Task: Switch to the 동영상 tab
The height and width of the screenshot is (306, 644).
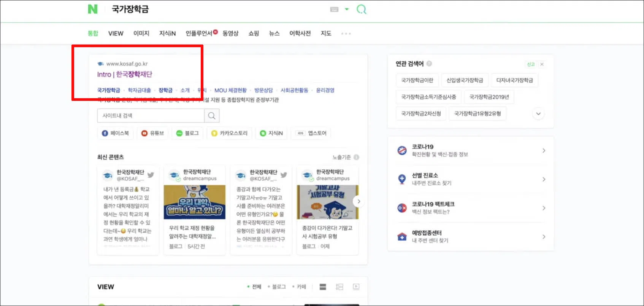Action: pos(230,33)
